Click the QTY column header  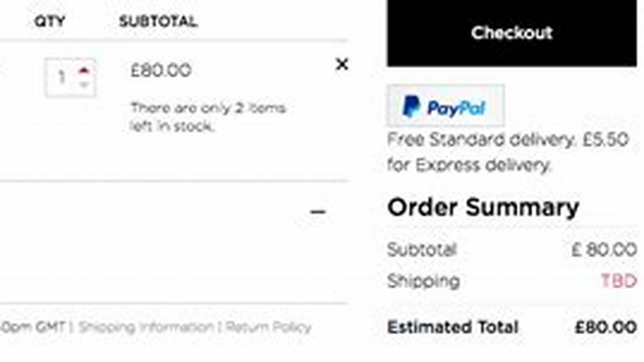click(49, 21)
